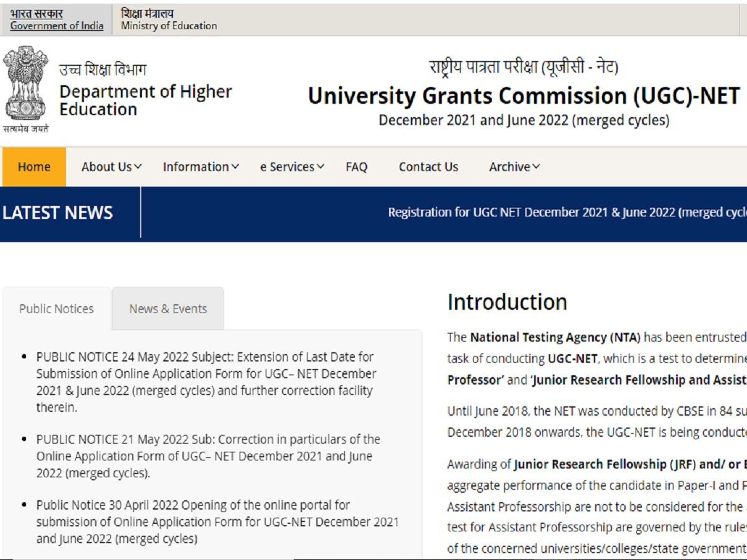
Task: Click the UGC NET registration news ticker
Action: pos(566,212)
